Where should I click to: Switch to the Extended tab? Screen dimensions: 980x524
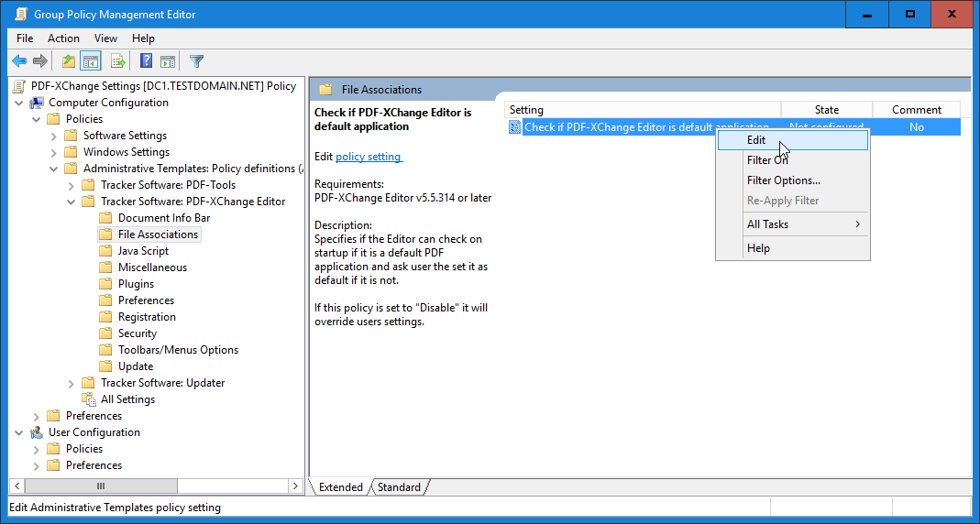[x=341, y=487]
